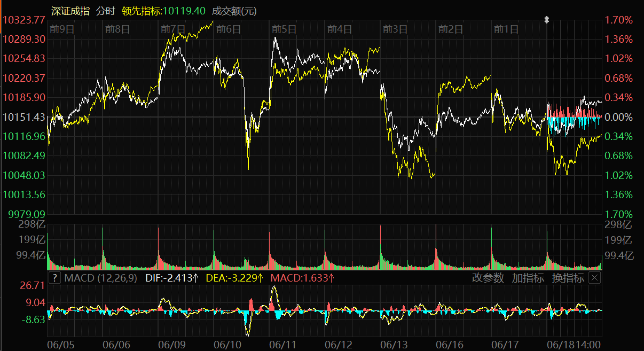Viewport: 644px width, 351px height.
Task: Click the MACD (12,26,9) indicator name
Action: pos(100,278)
